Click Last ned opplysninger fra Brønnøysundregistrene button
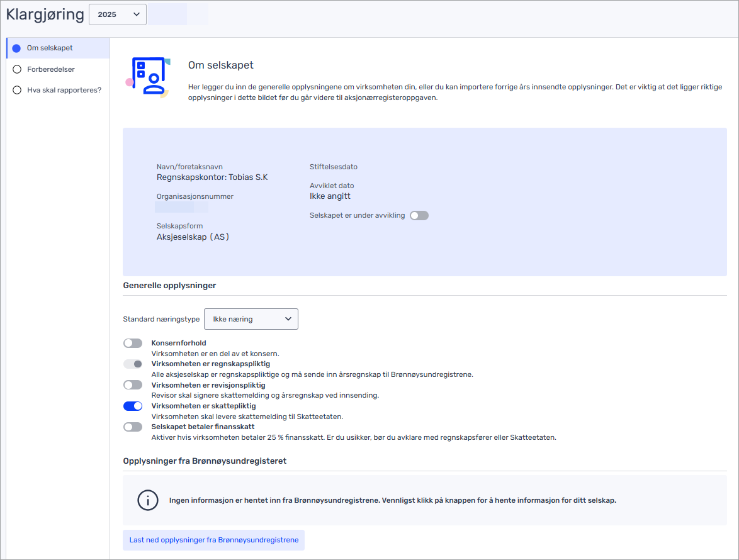This screenshot has width=739, height=560. point(213,540)
